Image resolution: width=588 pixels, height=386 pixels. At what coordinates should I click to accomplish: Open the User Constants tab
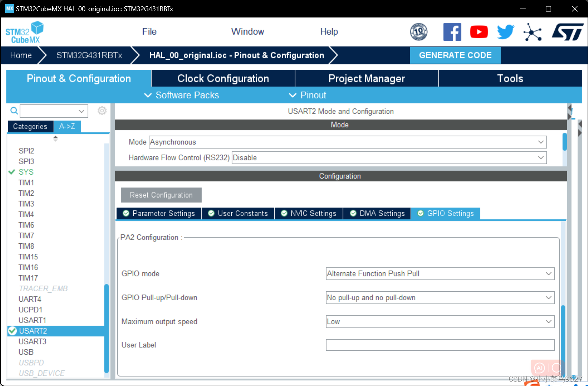pos(238,213)
